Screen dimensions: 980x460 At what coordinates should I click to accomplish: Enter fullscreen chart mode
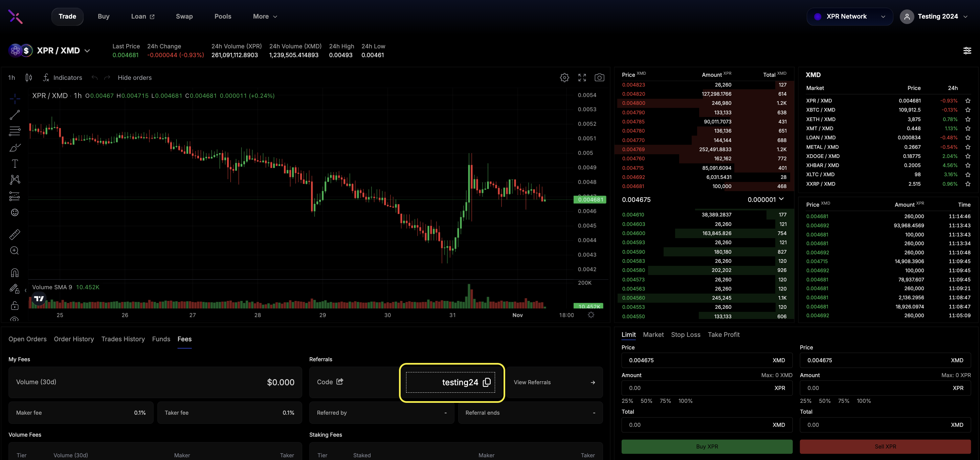point(582,77)
